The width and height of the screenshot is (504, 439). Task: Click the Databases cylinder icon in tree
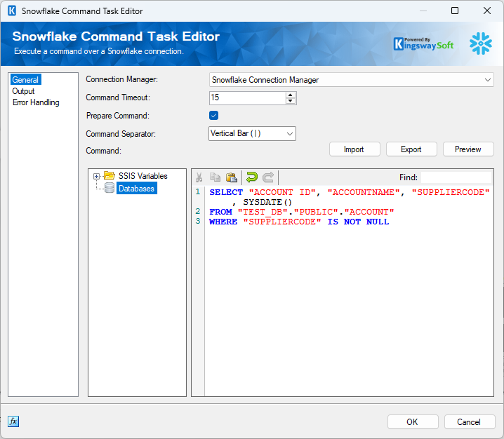[109, 188]
